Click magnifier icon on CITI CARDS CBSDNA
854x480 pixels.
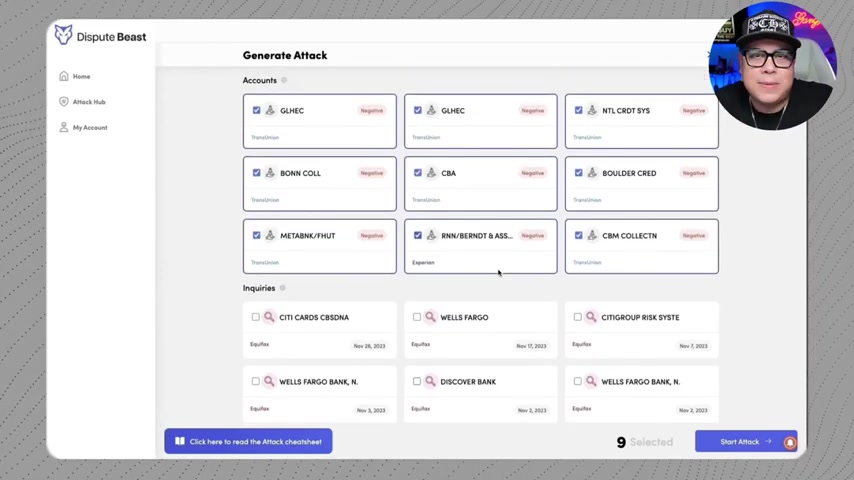click(269, 317)
